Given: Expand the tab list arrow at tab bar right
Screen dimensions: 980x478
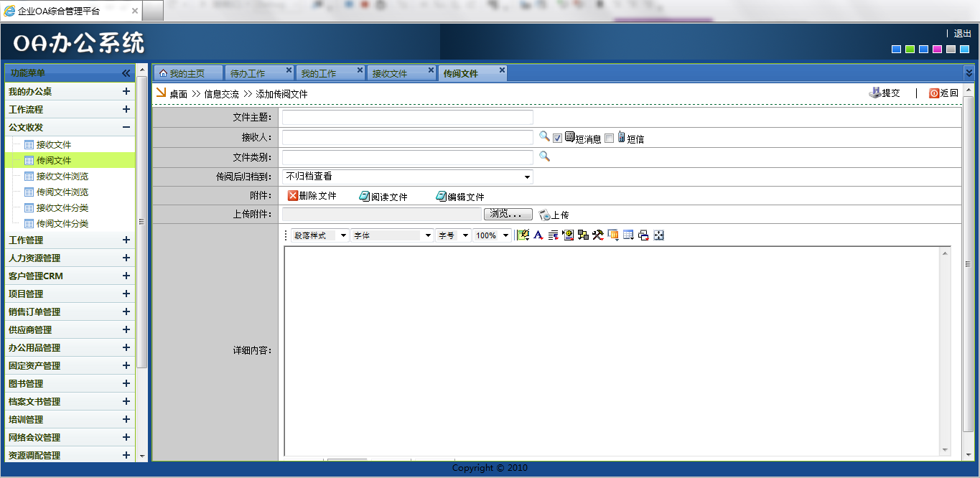Looking at the screenshot, I should [969, 72].
